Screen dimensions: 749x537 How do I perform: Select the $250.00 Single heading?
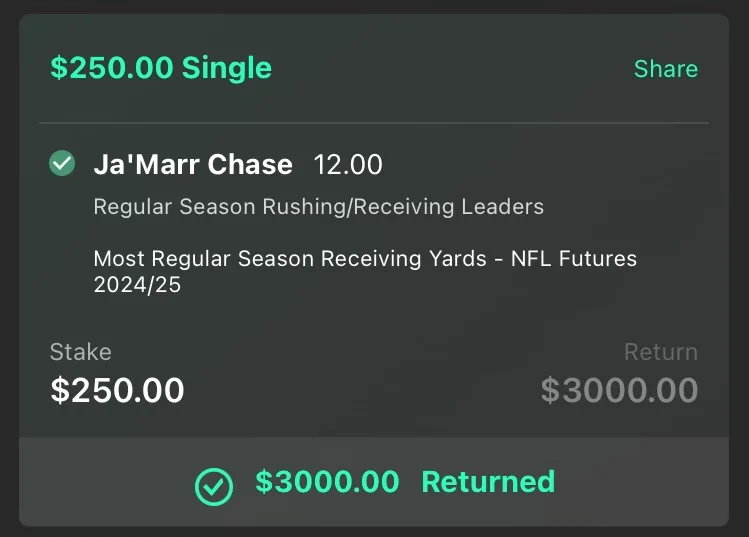click(x=161, y=68)
